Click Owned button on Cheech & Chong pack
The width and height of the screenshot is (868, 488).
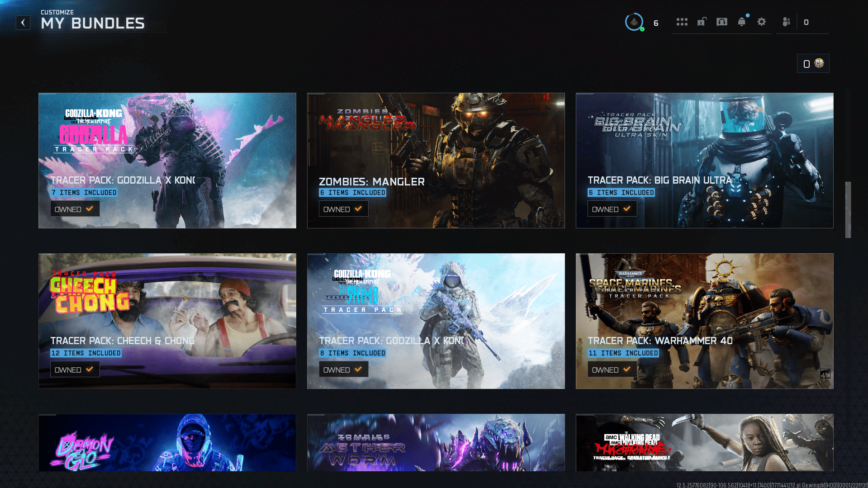75,370
